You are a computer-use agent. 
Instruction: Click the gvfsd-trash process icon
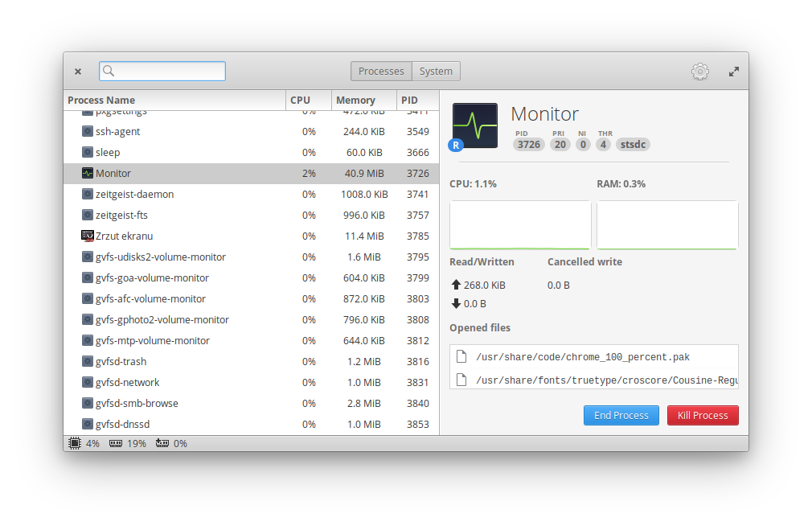pyautogui.click(x=88, y=361)
